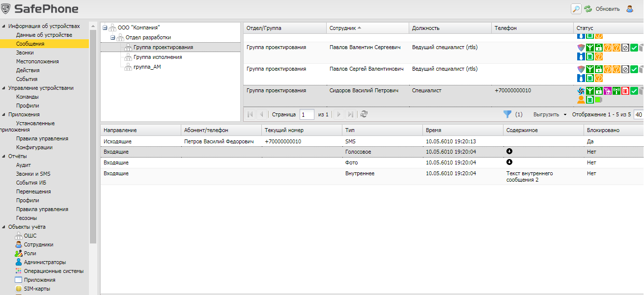Viewport: 644px width, 295px height.
Task: Click the green refresh arrows icon beside Обновить
Action: 588,9
